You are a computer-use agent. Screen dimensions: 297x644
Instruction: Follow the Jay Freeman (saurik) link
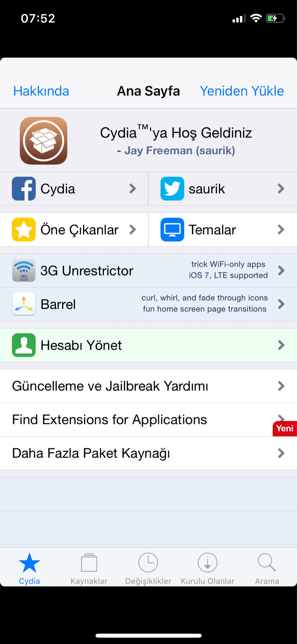(x=180, y=151)
